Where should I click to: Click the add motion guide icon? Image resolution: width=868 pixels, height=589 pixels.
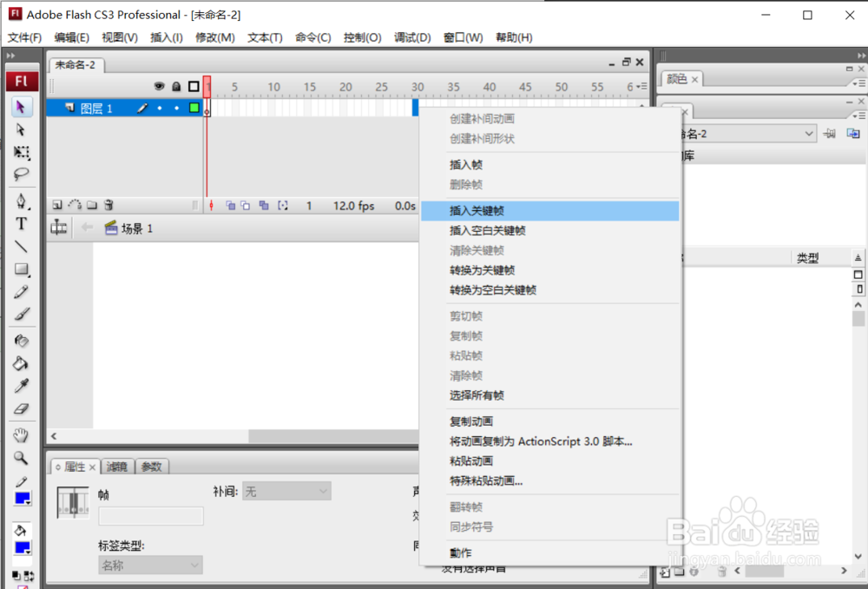coord(75,206)
